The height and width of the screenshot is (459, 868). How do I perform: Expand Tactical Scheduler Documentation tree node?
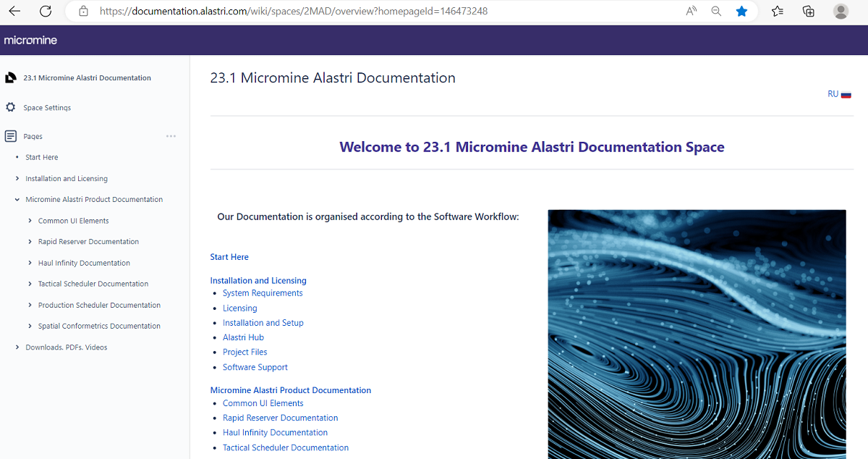click(30, 284)
